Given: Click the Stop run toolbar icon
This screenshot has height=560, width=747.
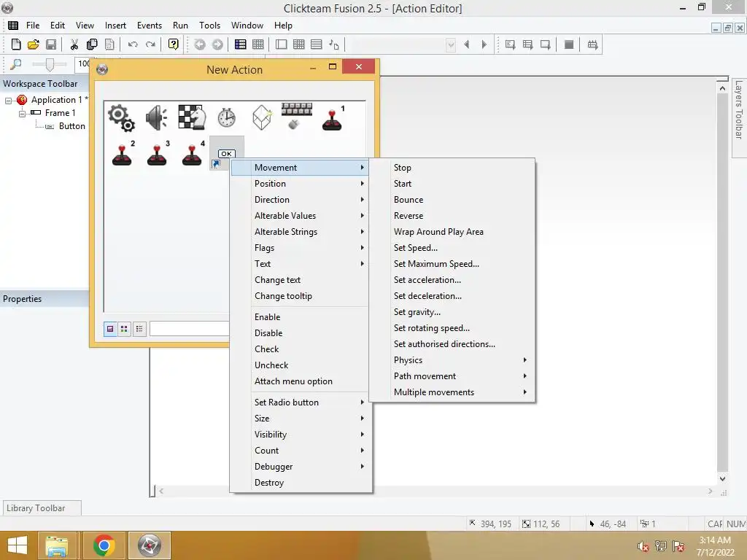Looking at the screenshot, I should click(x=569, y=44).
